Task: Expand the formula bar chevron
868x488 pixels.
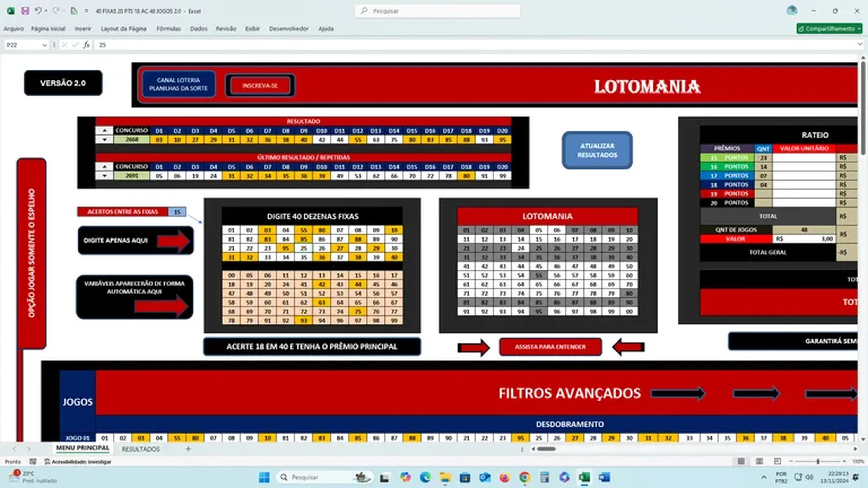Action: click(x=860, y=44)
